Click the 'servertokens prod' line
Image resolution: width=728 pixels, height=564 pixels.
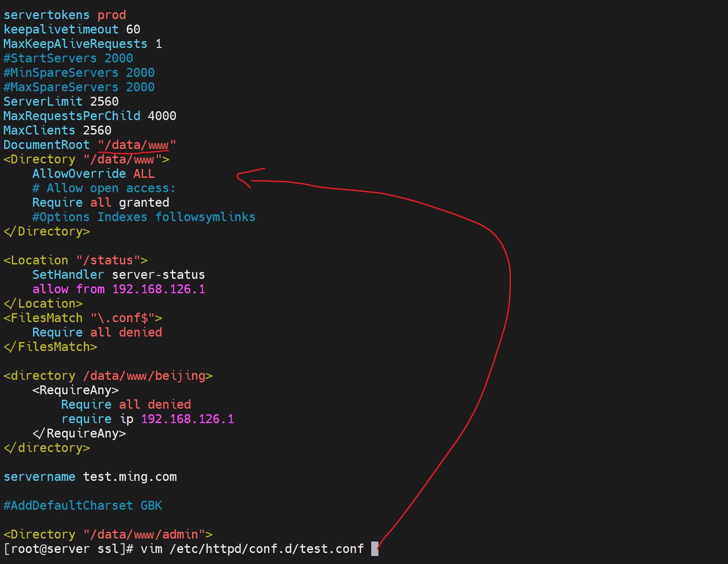pyautogui.click(x=64, y=15)
